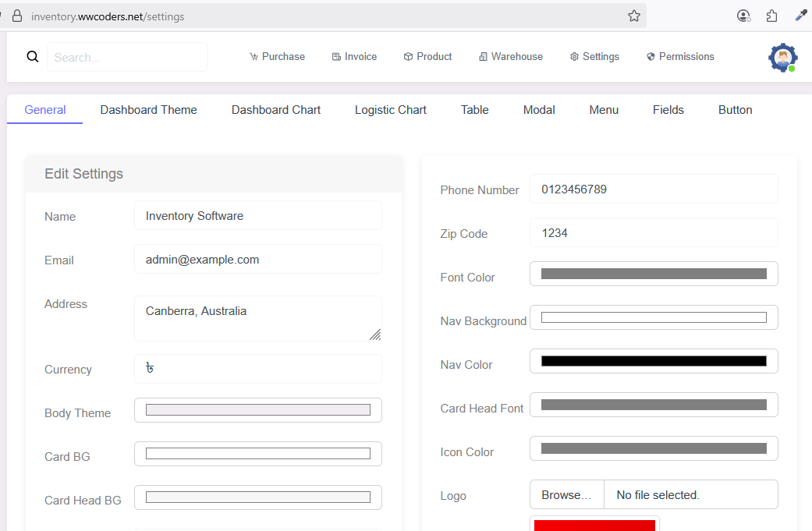Switch to the Modal tab
Image resolution: width=812 pixels, height=531 pixels.
539,110
